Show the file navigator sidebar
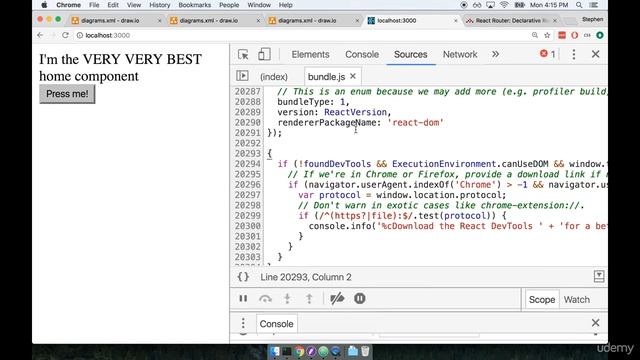Viewport: 640px width, 360px height. point(242,76)
